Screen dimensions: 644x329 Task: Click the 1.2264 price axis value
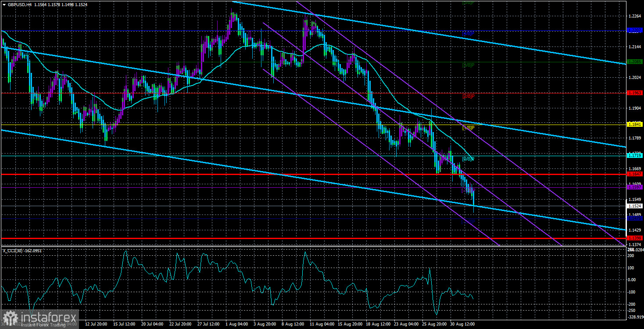point(635,16)
